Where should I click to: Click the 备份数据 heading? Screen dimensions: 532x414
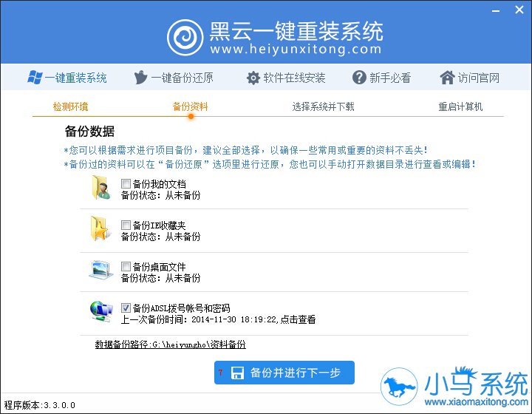pos(89,132)
